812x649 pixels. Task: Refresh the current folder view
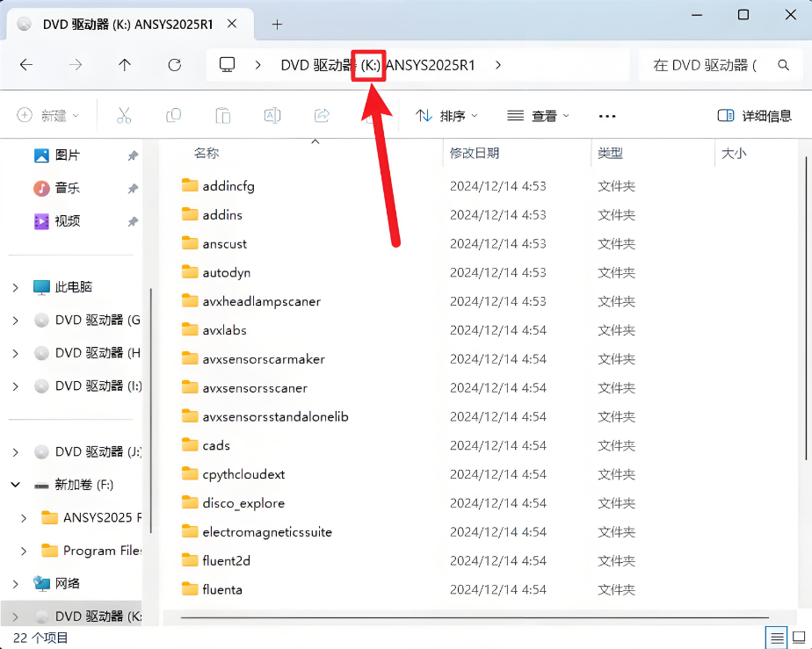(x=175, y=65)
